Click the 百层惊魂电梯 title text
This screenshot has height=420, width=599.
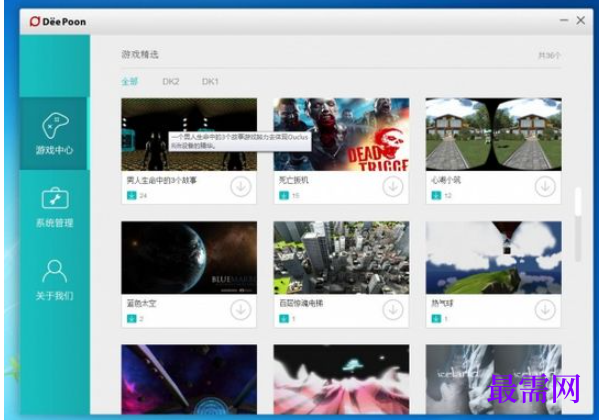tap(301, 303)
